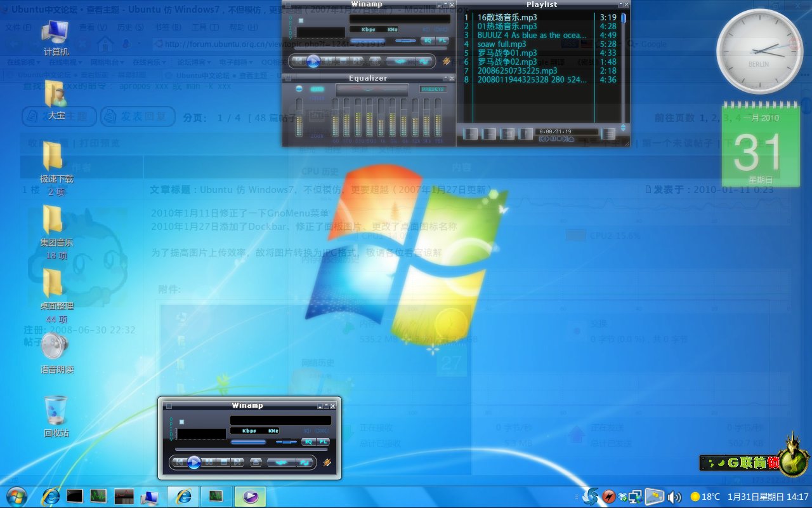The width and height of the screenshot is (812, 508).
Task: Open the Playlist add (+) menu button
Action: [x=470, y=133]
